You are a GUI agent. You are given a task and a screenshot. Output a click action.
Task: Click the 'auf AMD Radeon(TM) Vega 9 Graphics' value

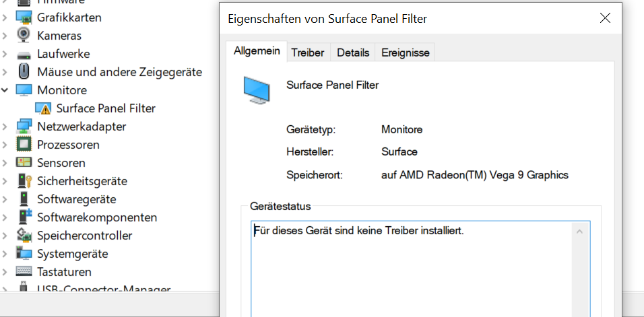475,175
